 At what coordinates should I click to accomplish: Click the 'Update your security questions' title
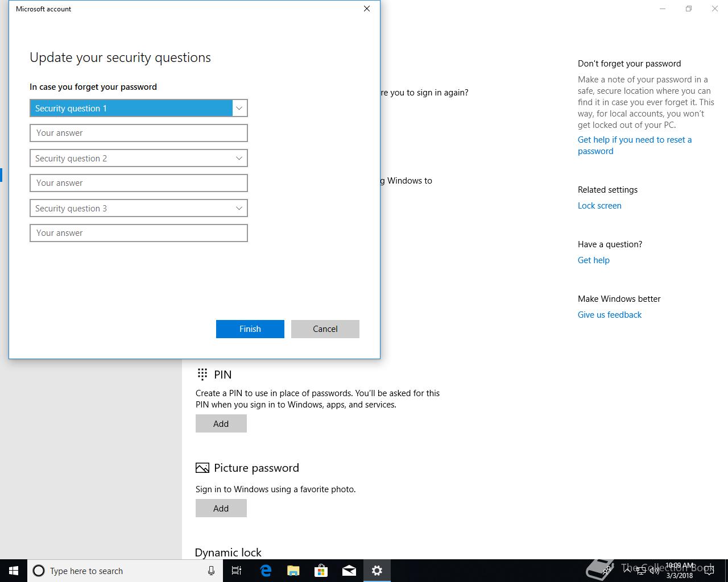pyautogui.click(x=120, y=57)
